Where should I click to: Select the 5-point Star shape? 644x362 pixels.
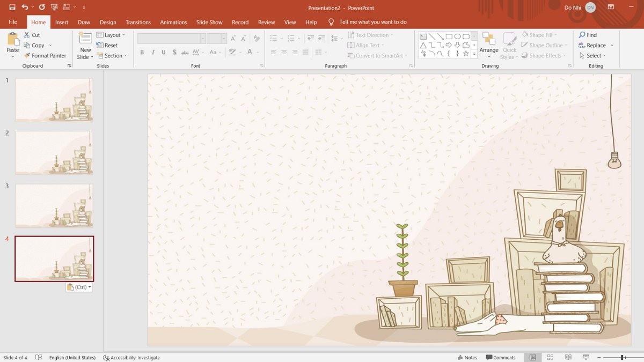click(466, 54)
